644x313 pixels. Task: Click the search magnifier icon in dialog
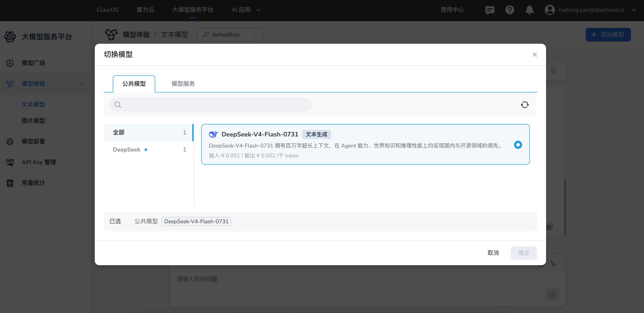point(118,105)
